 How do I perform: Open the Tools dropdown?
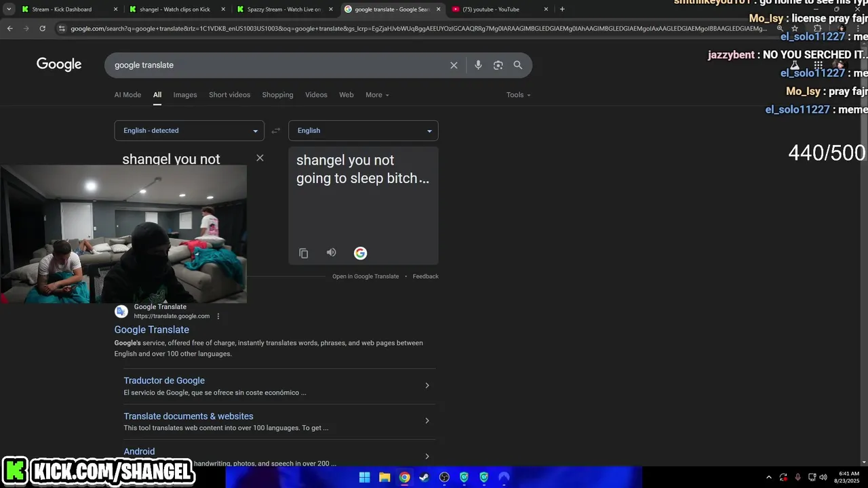tap(519, 95)
